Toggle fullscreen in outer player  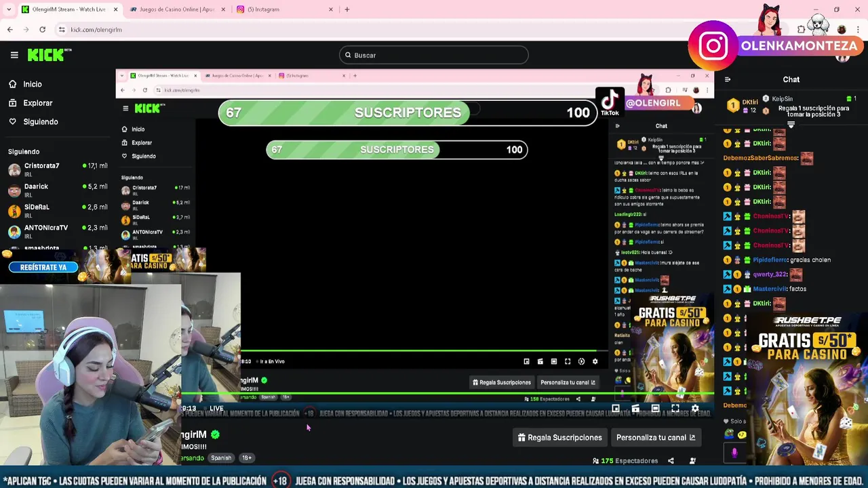pos(675,409)
